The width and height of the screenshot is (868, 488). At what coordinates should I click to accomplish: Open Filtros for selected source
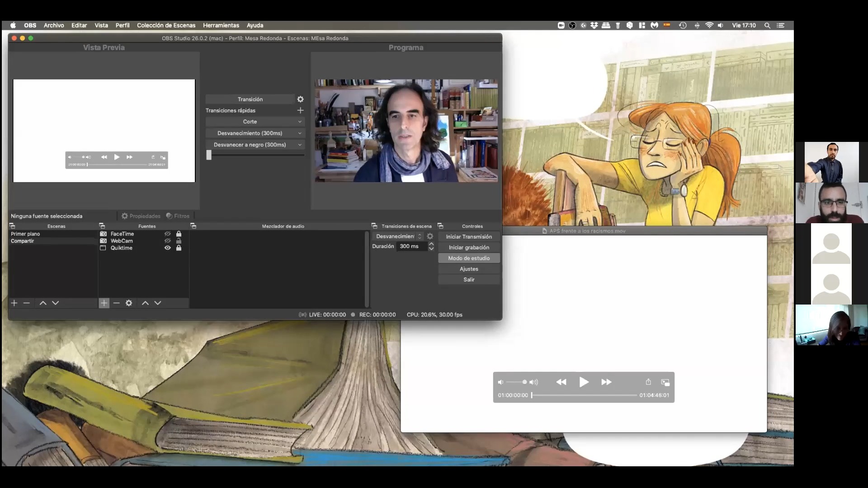point(178,216)
